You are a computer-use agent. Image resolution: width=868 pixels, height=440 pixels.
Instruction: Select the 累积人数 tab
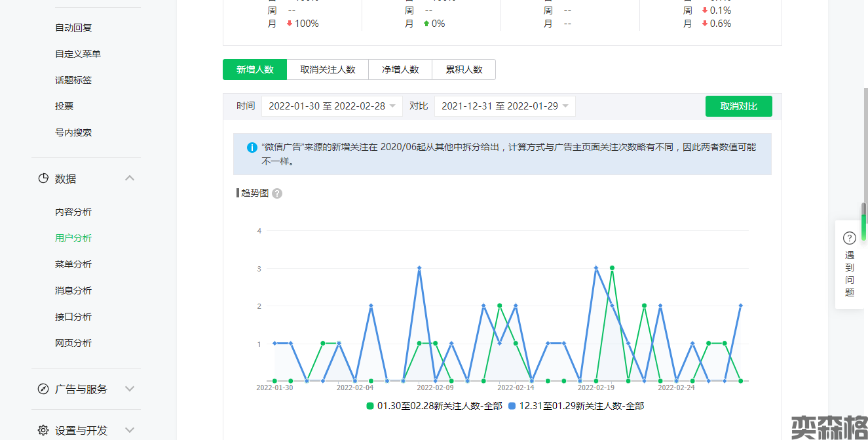pos(464,70)
